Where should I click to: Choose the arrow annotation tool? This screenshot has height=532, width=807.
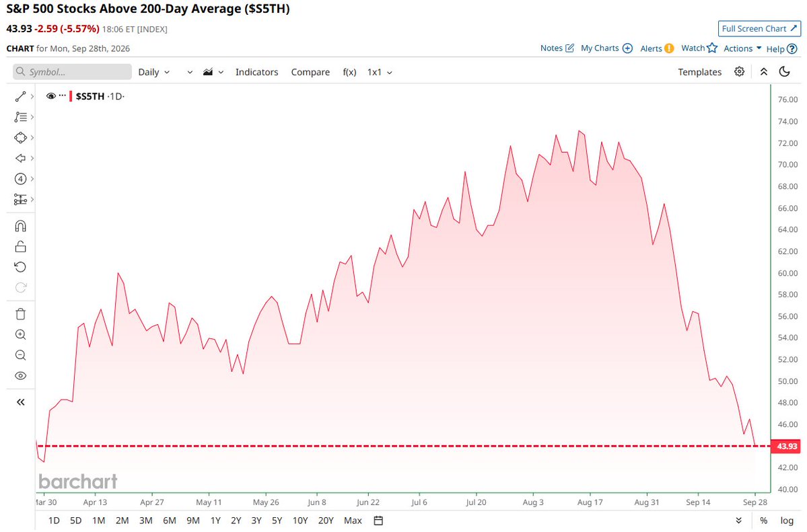point(20,158)
